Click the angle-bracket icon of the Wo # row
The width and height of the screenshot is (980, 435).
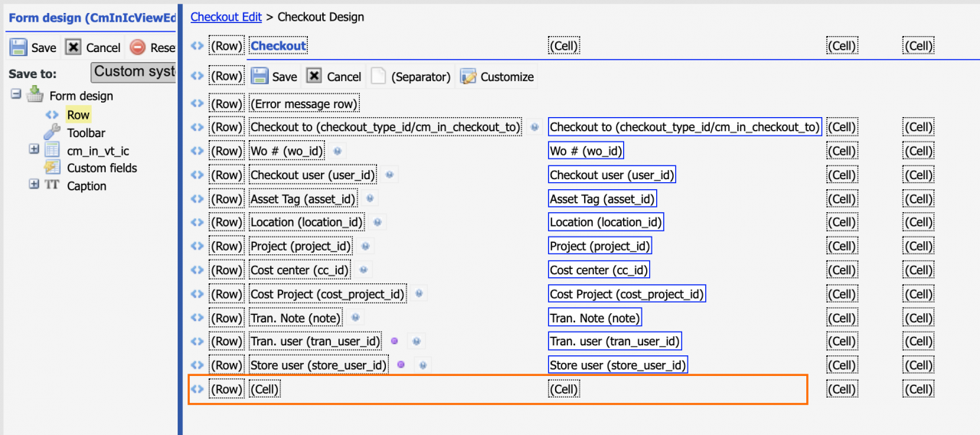(198, 151)
